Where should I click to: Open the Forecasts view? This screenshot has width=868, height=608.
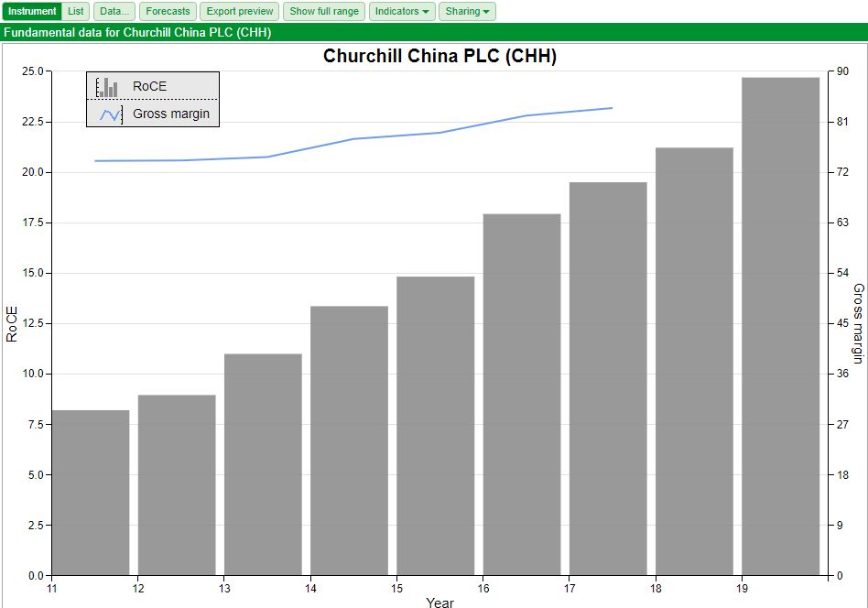pos(168,11)
